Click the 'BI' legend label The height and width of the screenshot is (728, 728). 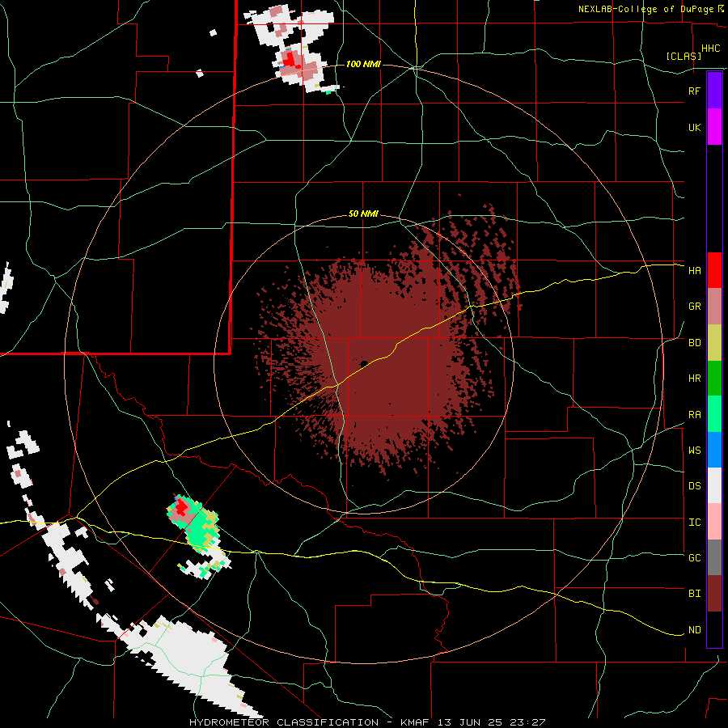[694, 594]
